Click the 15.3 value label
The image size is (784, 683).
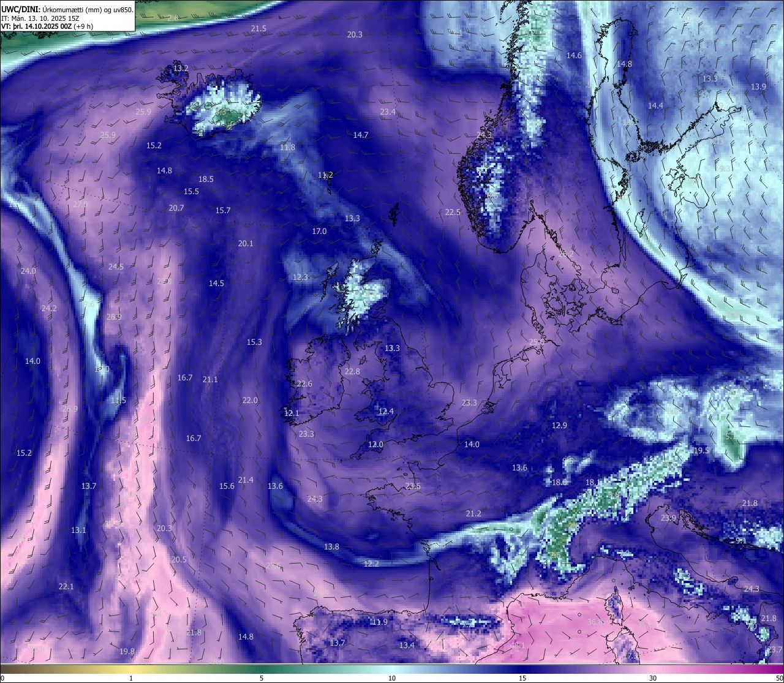[254, 342]
